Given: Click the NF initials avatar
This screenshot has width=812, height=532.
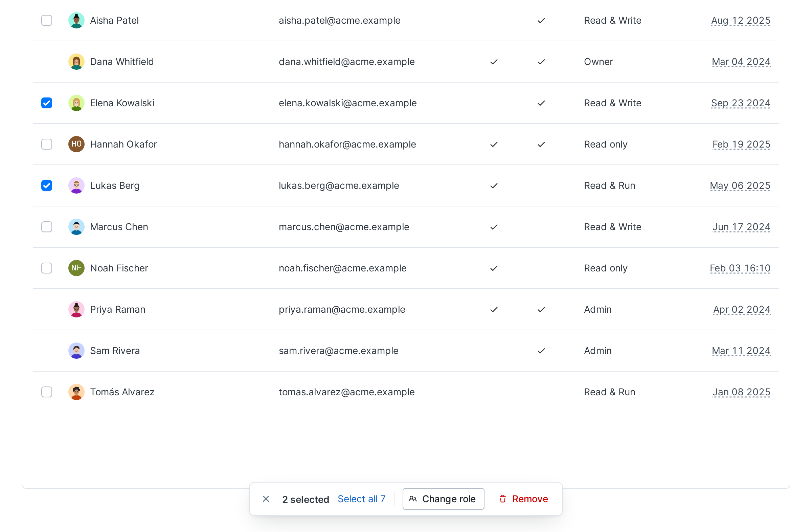Looking at the screenshot, I should point(76,268).
